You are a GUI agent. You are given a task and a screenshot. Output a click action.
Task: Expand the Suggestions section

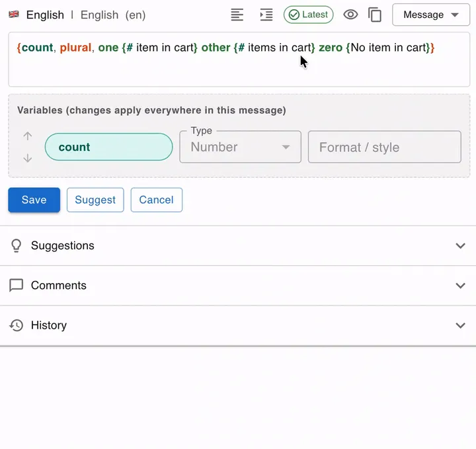(238, 245)
